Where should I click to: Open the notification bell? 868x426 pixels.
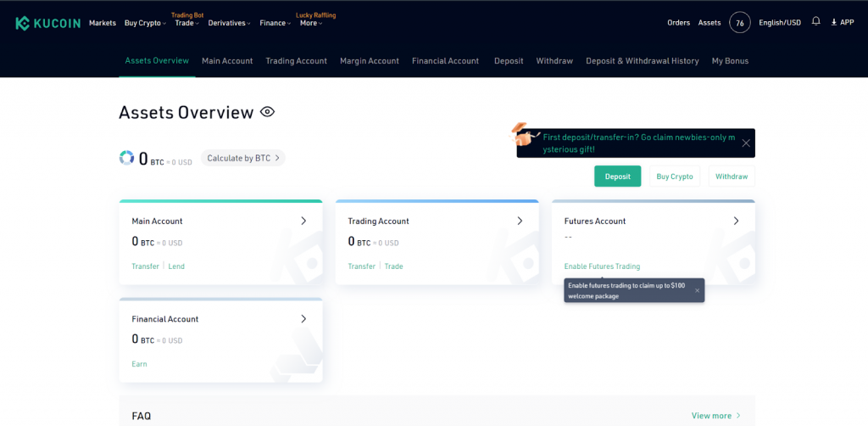tap(815, 21)
